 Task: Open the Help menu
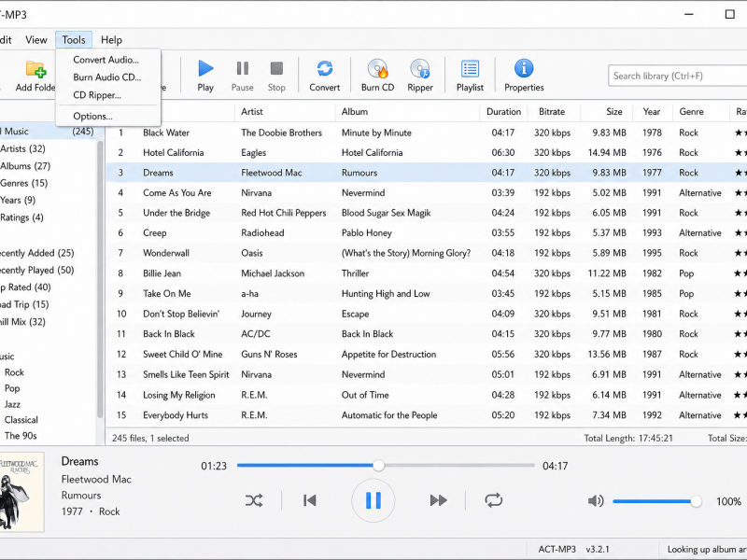pyautogui.click(x=111, y=40)
